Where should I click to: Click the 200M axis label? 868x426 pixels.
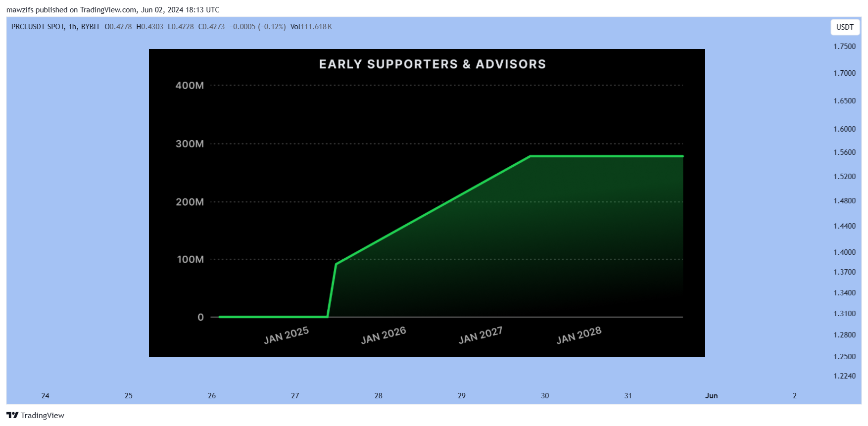(190, 202)
